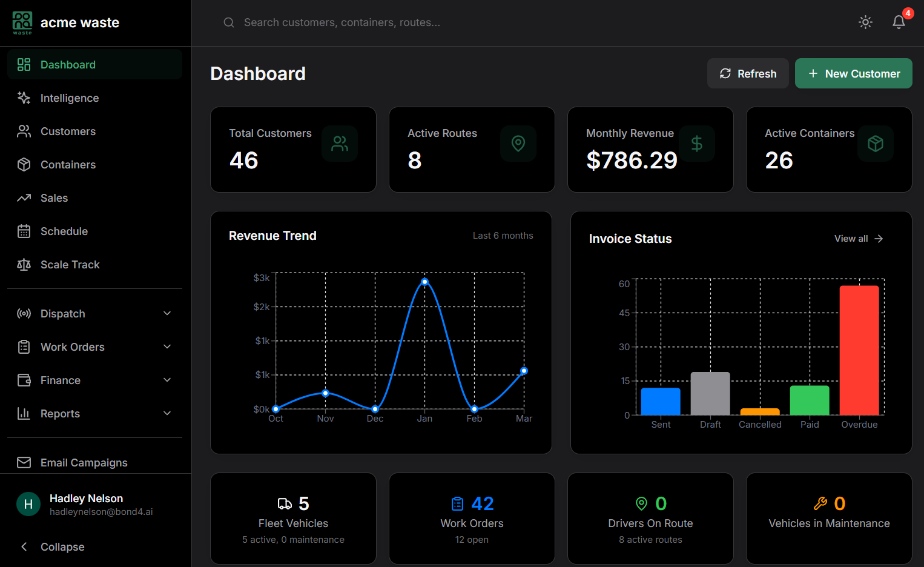
Task: Click the notifications bell icon
Action: point(899,22)
